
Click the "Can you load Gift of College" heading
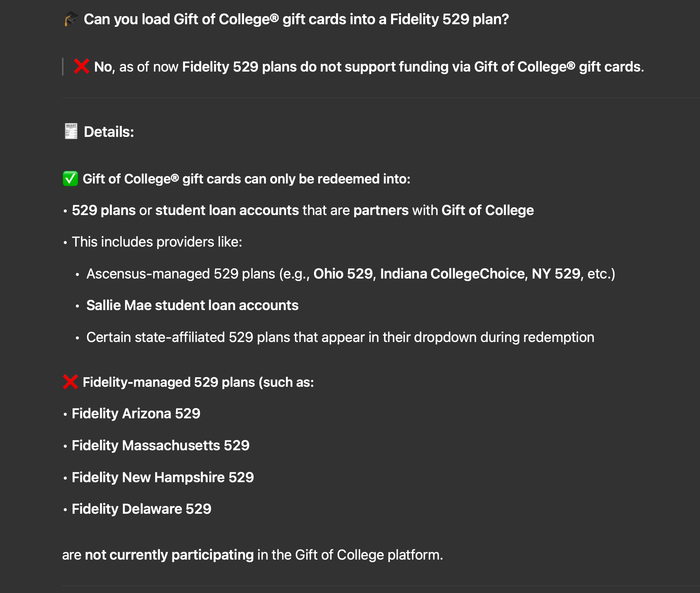(296, 19)
